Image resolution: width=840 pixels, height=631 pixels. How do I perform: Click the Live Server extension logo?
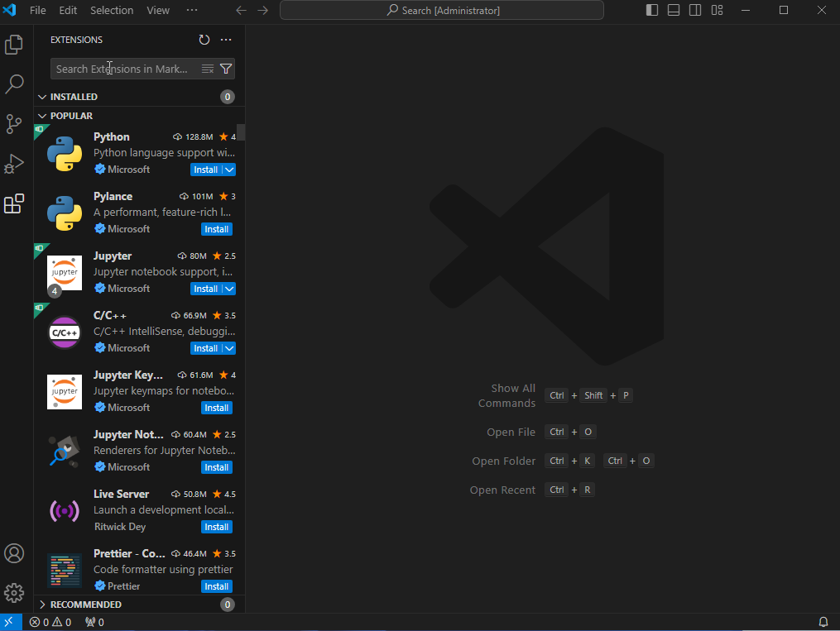tap(65, 511)
